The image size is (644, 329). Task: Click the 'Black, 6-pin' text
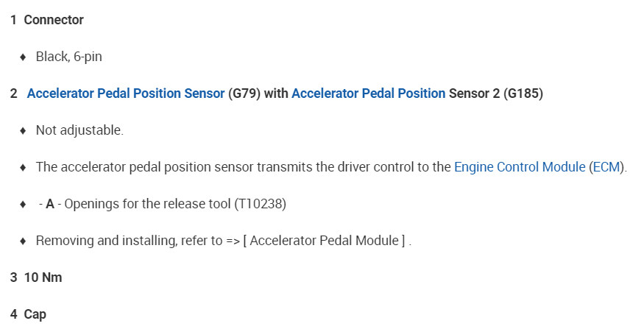(x=69, y=57)
